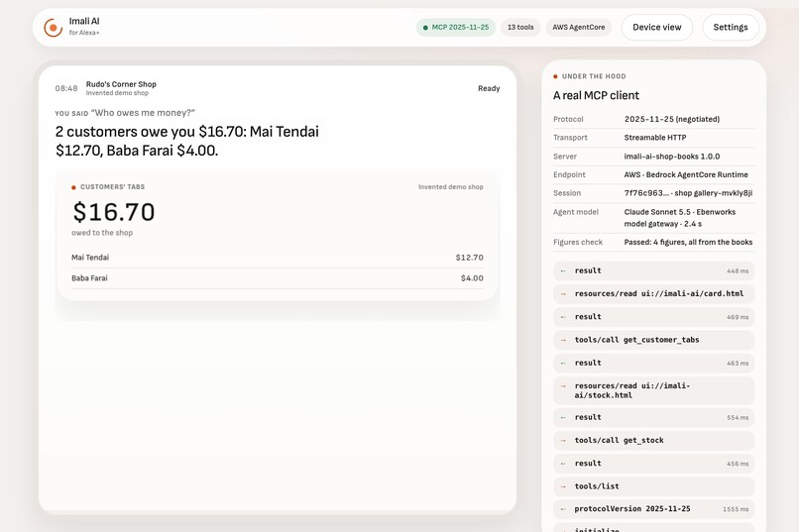Open the tools/call get_stock log entry
The image size is (799, 532).
tap(654, 441)
